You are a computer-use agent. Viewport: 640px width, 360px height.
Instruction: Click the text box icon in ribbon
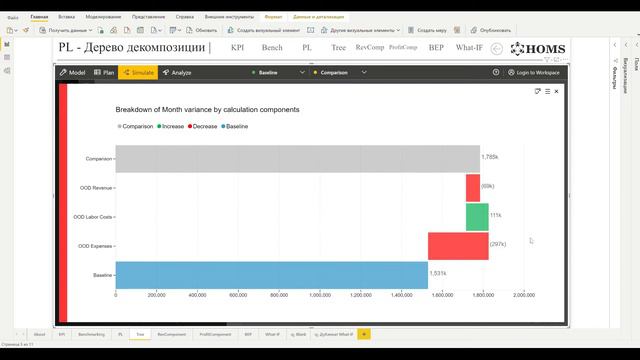311,30
